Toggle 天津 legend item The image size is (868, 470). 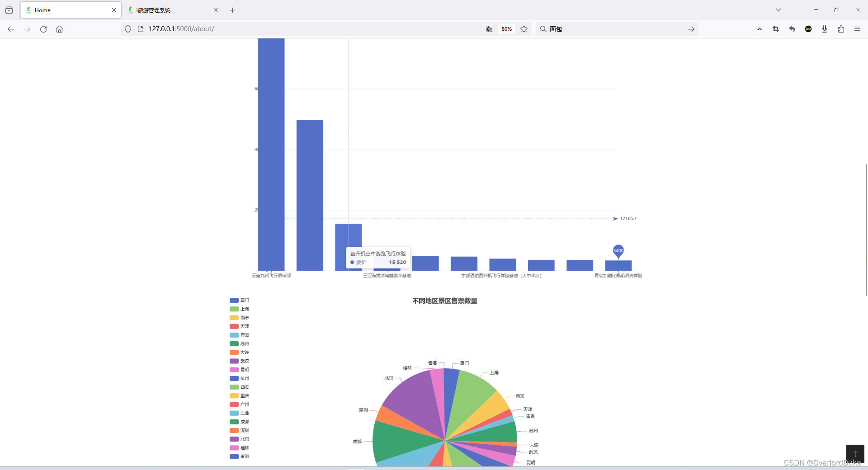(239, 326)
